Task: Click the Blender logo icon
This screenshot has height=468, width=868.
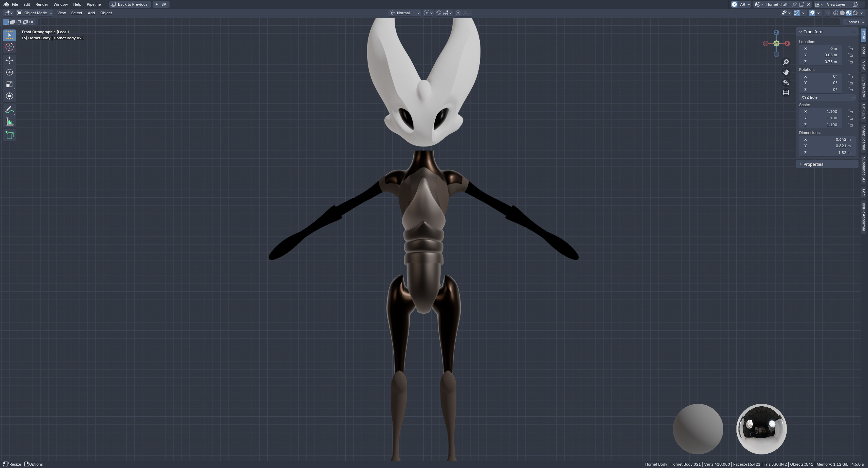Action: coord(6,4)
